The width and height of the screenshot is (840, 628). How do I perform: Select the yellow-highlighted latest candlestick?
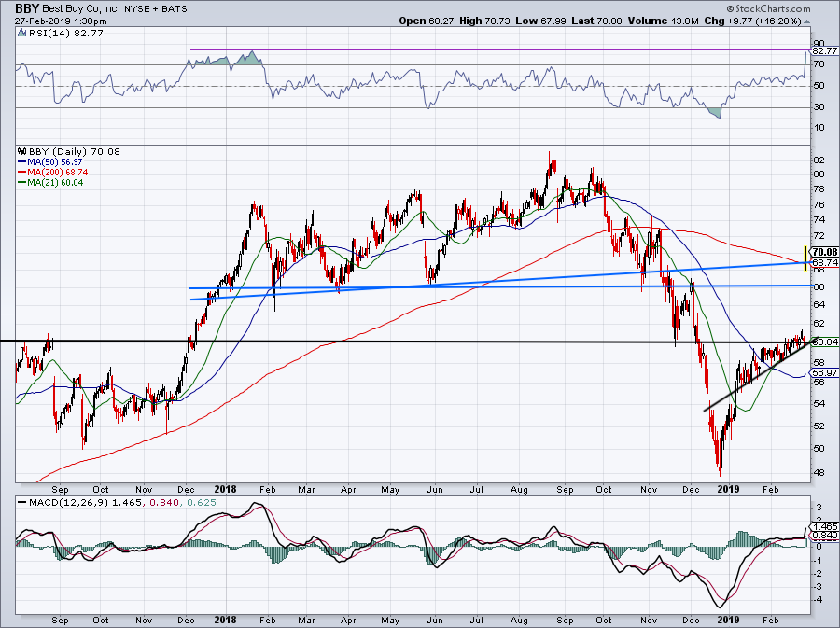point(805,258)
